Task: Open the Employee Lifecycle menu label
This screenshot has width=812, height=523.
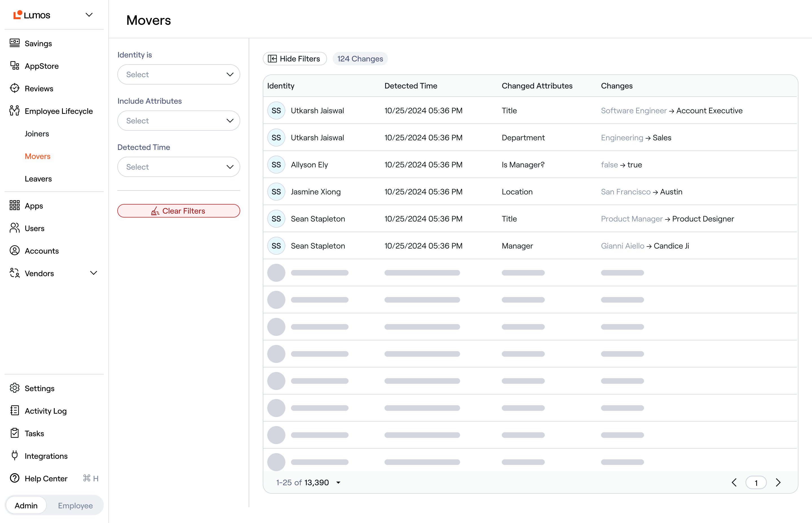Action: tap(59, 111)
